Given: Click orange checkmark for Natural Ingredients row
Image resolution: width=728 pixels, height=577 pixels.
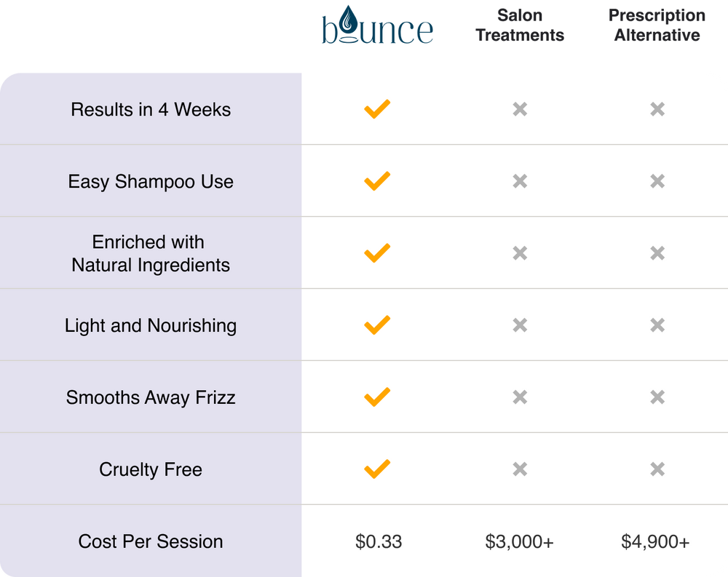Looking at the screenshot, I should point(377,253).
